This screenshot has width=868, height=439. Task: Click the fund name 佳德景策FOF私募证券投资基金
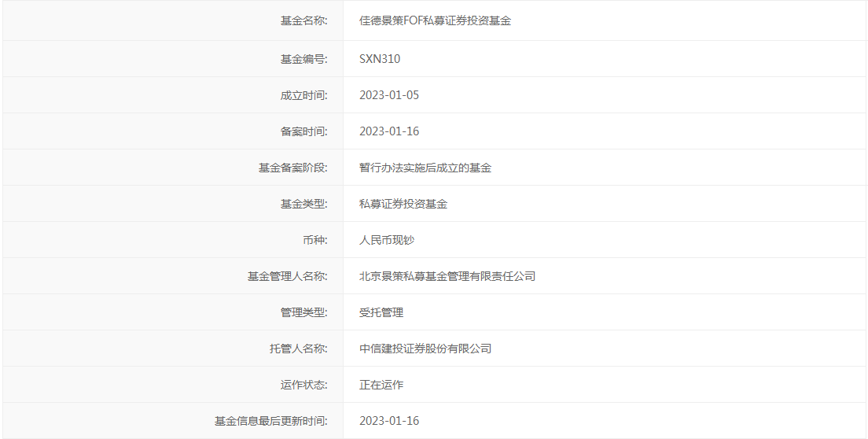tap(435, 21)
